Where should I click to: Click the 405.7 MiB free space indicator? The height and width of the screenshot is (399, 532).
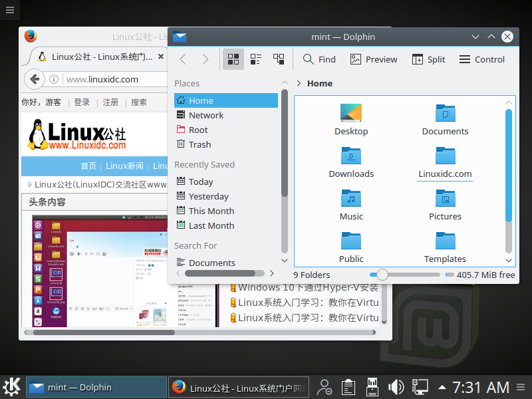pos(480,275)
